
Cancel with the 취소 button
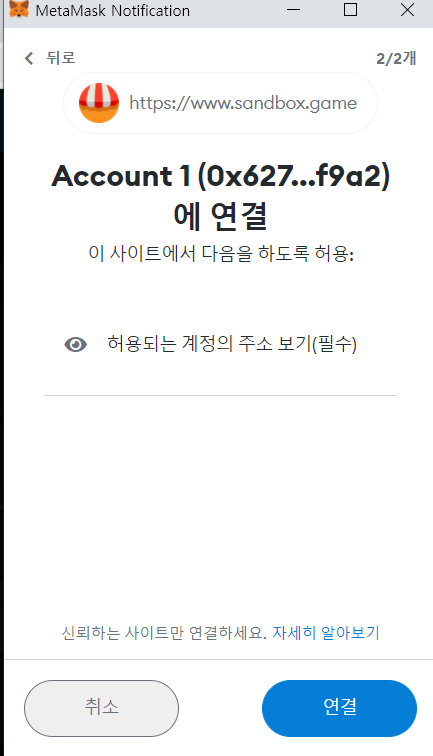[x=101, y=708]
